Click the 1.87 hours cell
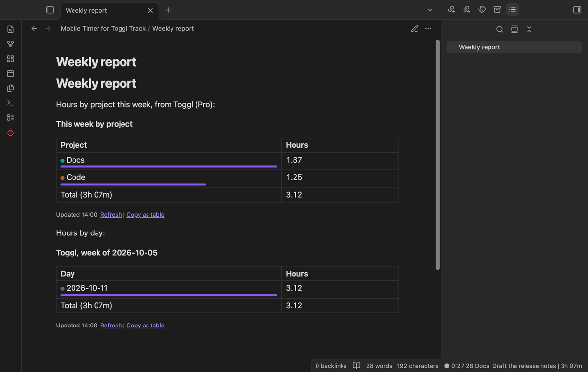Screen dimensions: 588x372 (x=340, y=161)
